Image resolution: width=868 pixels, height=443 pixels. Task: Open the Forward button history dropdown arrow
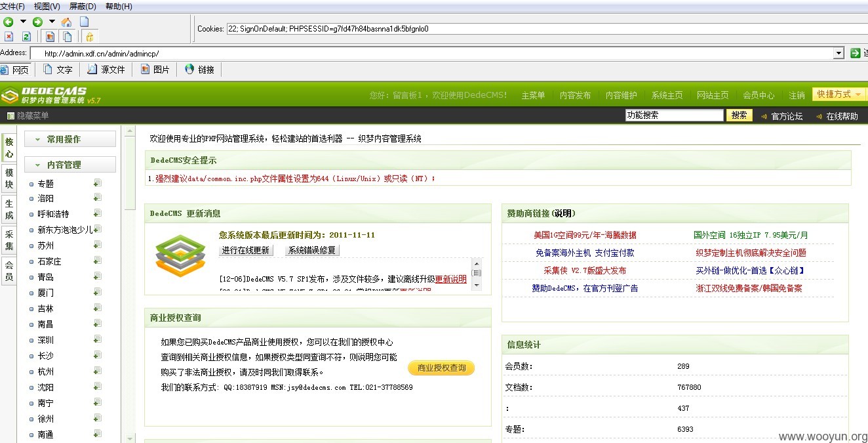(x=52, y=22)
